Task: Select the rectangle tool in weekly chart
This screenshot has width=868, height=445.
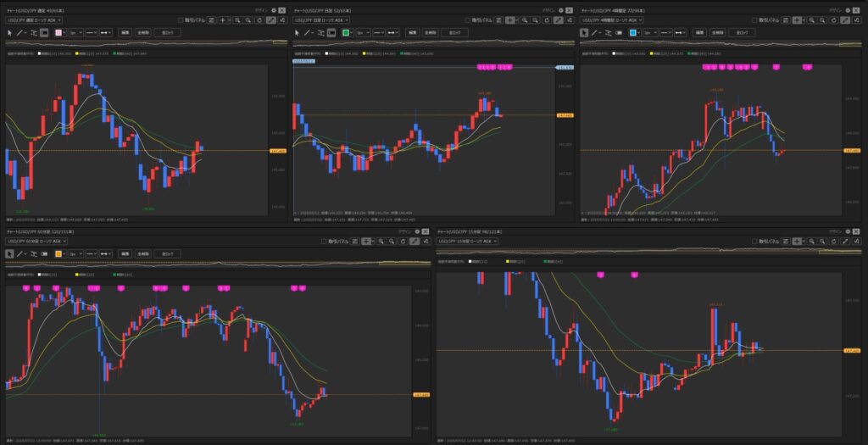Action: [x=44, y=33]
